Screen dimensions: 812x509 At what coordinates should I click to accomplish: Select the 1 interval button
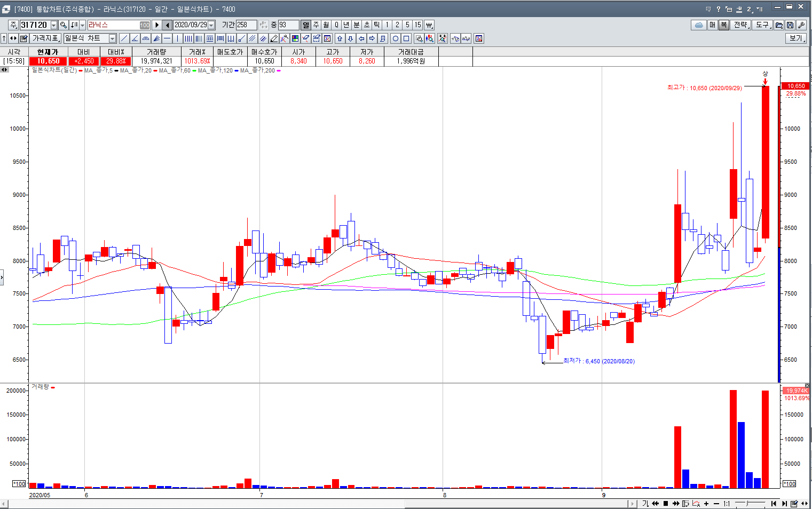point(387,25)
